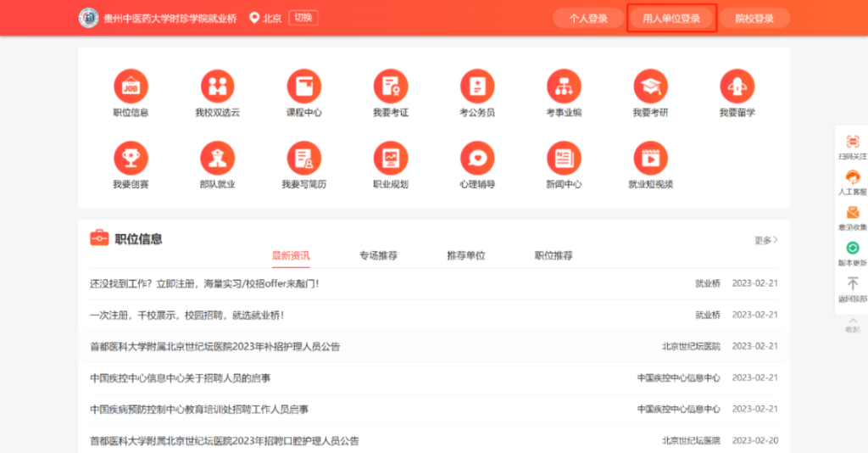Image resolution: width=868 pixels, height=453 pixels.
Task: Click the briefcase icon next to 职位信息 heading
Action: click(x=99, y=238)
